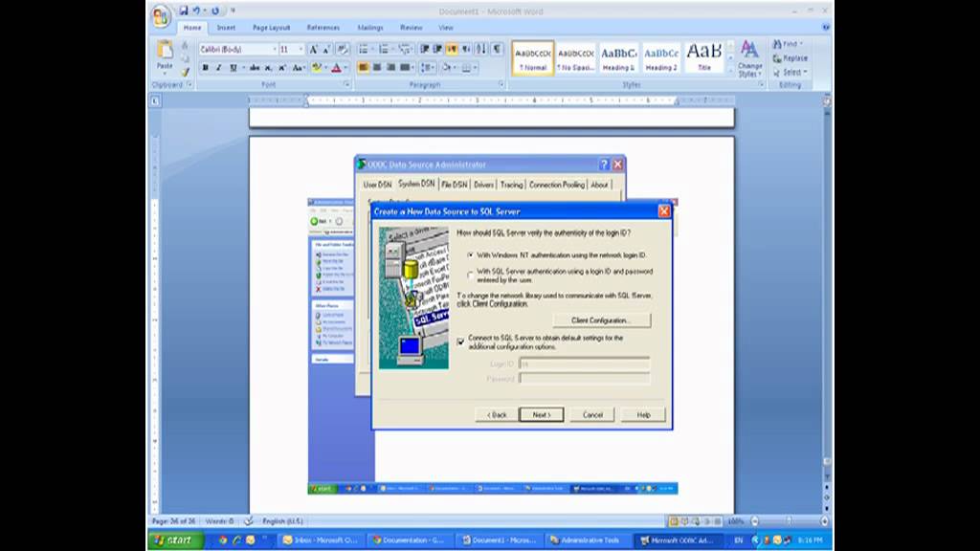The image size is (980, 551).
Task: Apply the No Spacing style
Action: [x=575, y=58]
